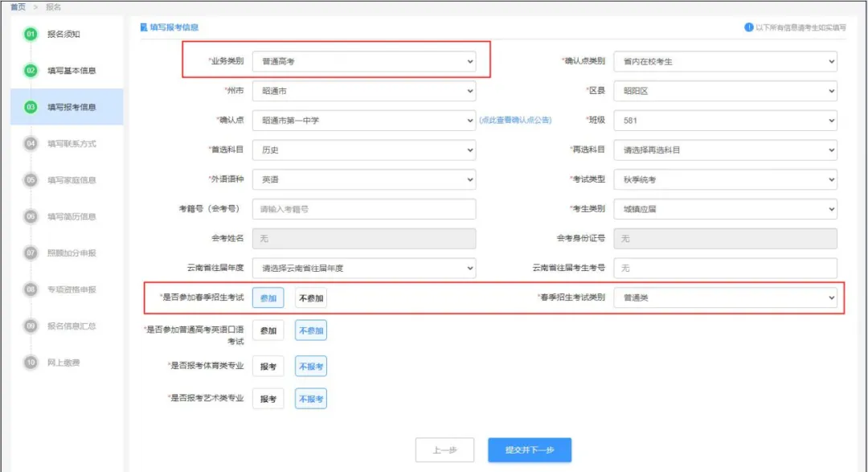Select 不报考 for 体育类专业
868x472 pixels.
point(310,366)
